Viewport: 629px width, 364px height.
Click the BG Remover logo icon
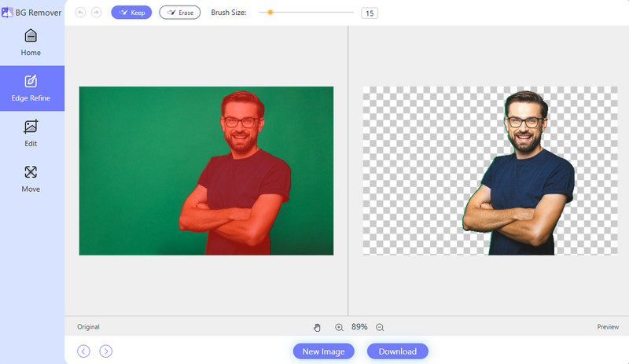[7, 13]
